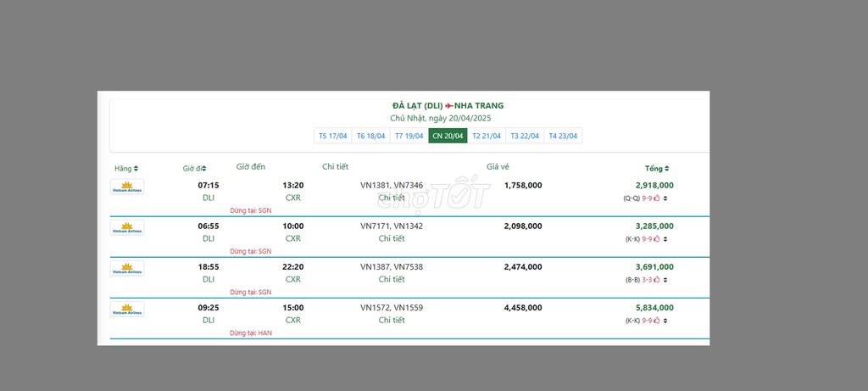
Task: Click the NHA TRANG destination title
Action: pos(479,106)
